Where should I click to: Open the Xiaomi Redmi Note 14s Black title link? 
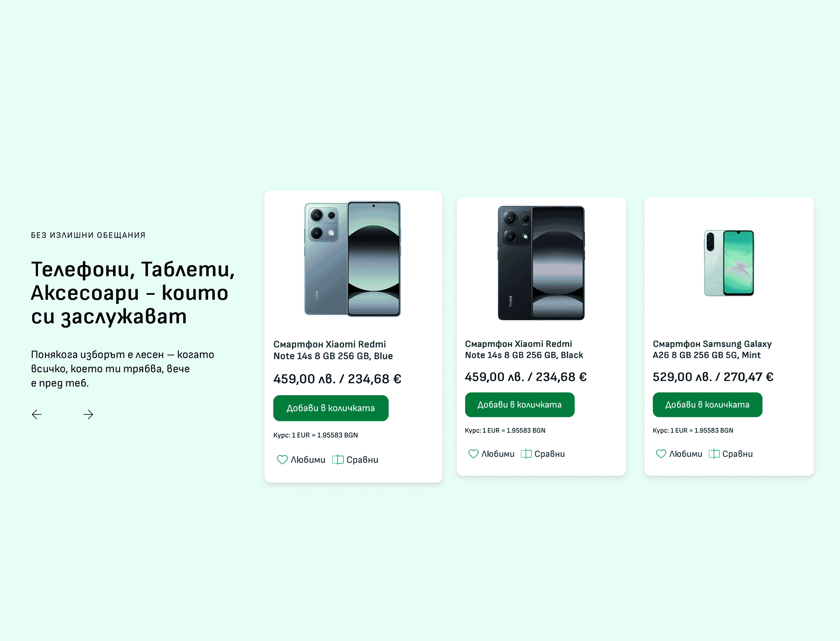524,349
